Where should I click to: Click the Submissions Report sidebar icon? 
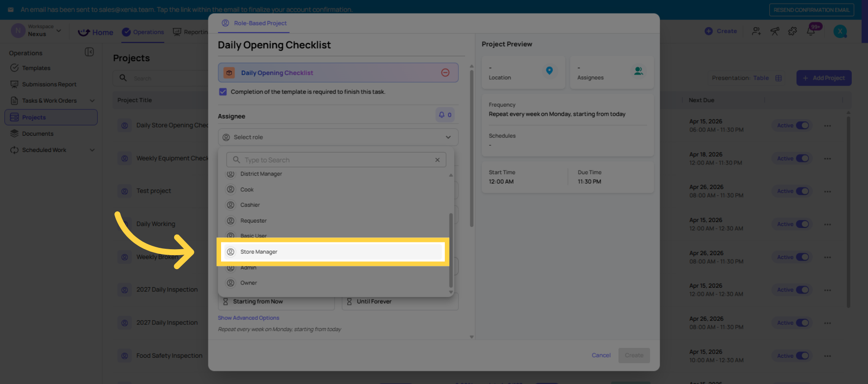click(14, 84)
